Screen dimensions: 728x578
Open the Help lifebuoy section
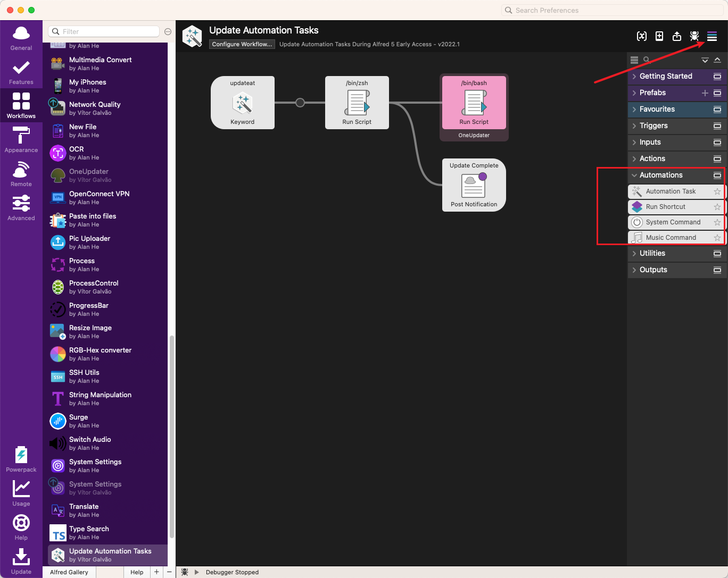pyautogui.click(x=21, y=527)
